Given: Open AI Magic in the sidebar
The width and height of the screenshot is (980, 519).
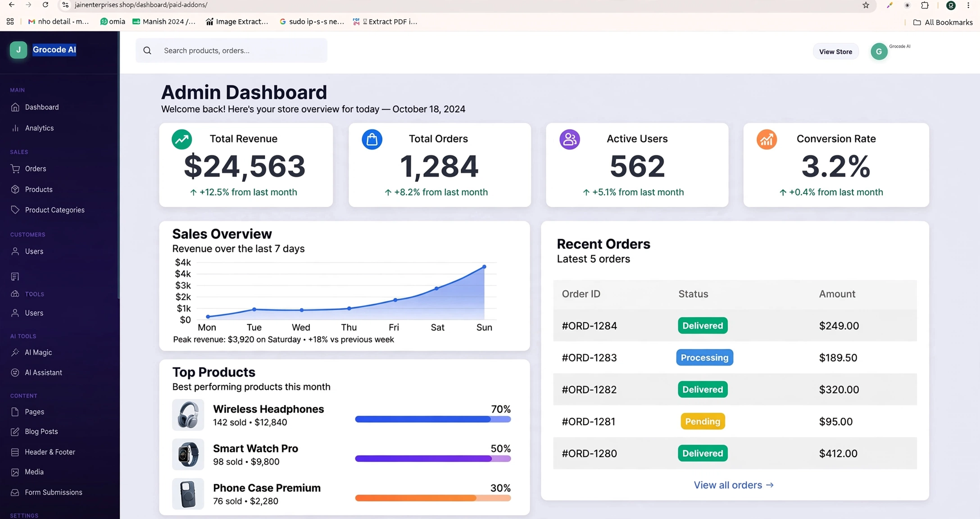Looking at the screenshot, I should click(38, 352).
